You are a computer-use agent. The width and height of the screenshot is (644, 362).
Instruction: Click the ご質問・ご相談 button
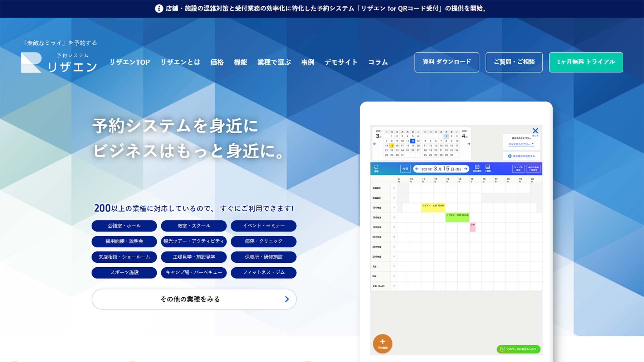514,62
